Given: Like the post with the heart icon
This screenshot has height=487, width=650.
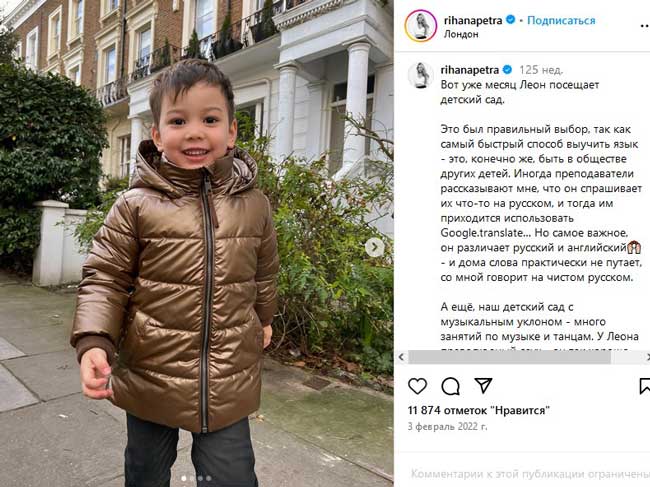Looking at the screenshot, I should click(x=417, y=386).
